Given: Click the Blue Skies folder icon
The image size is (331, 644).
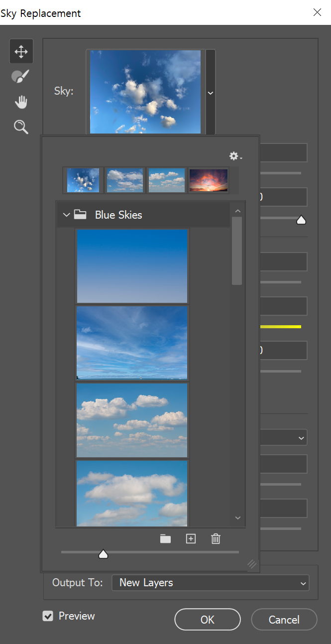Looking at the screenshot, I should click(80, 215).
